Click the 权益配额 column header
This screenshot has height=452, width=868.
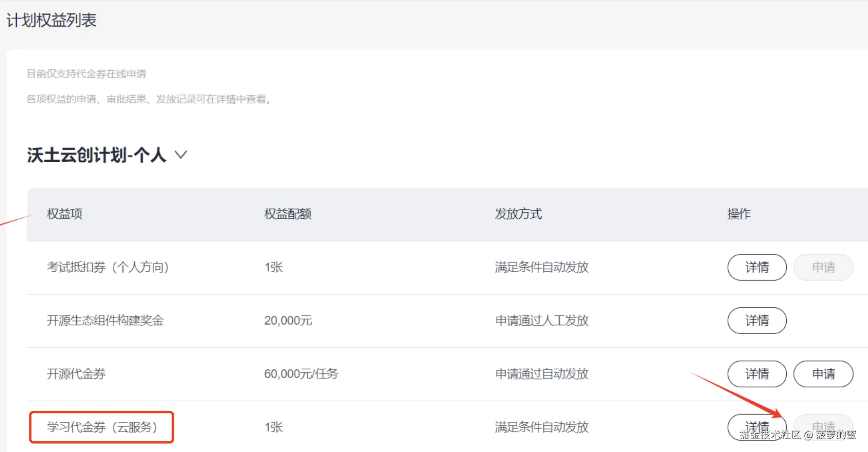287,214
